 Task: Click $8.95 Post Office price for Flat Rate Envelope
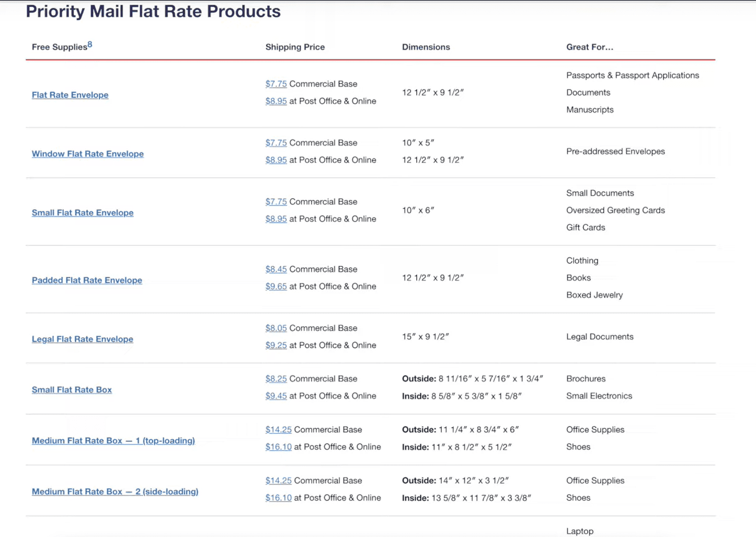click(276, 101)
